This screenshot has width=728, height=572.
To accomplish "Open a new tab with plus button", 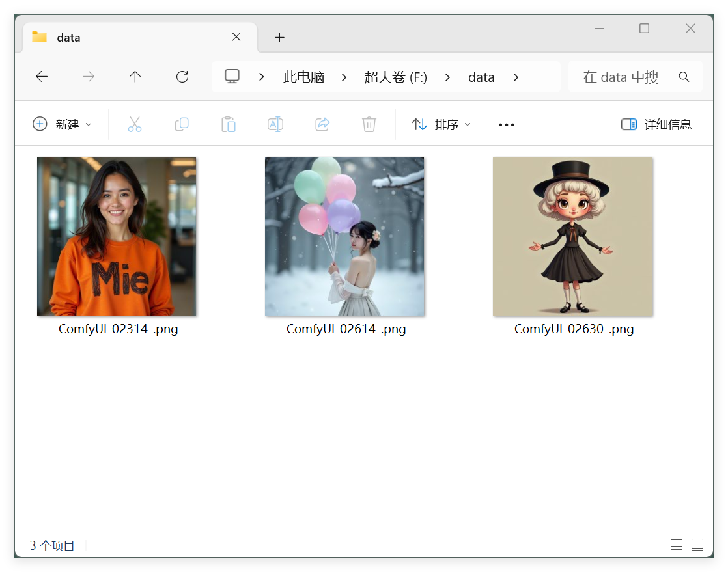I will coord(279,38).
